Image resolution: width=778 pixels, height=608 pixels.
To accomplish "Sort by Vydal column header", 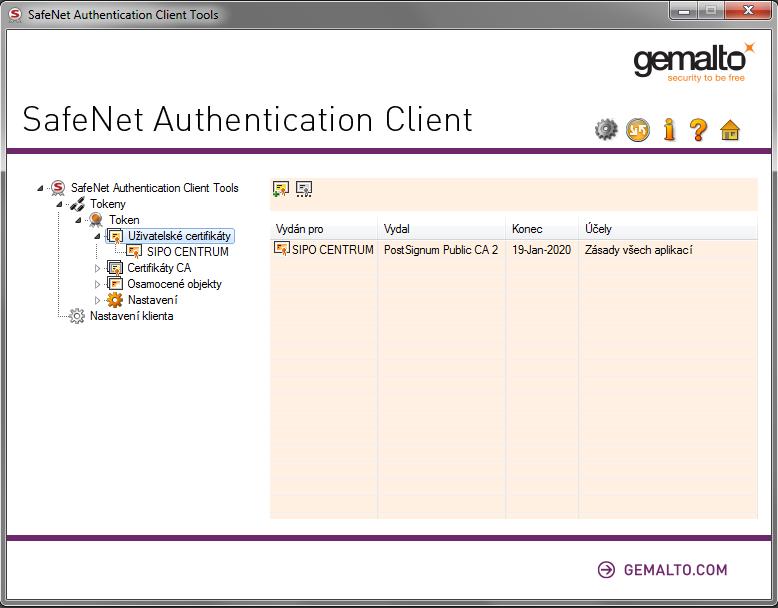I will (x=441, y=229).
